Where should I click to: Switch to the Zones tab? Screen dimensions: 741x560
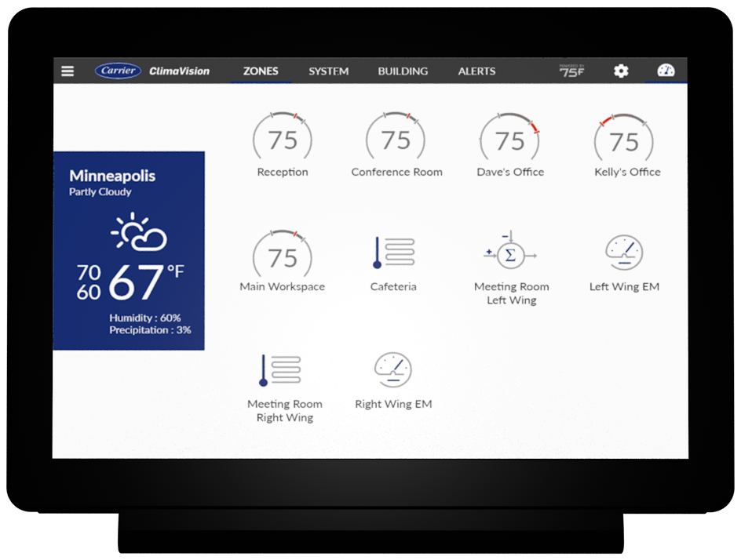pyautogui.click(x=261, y=71)
